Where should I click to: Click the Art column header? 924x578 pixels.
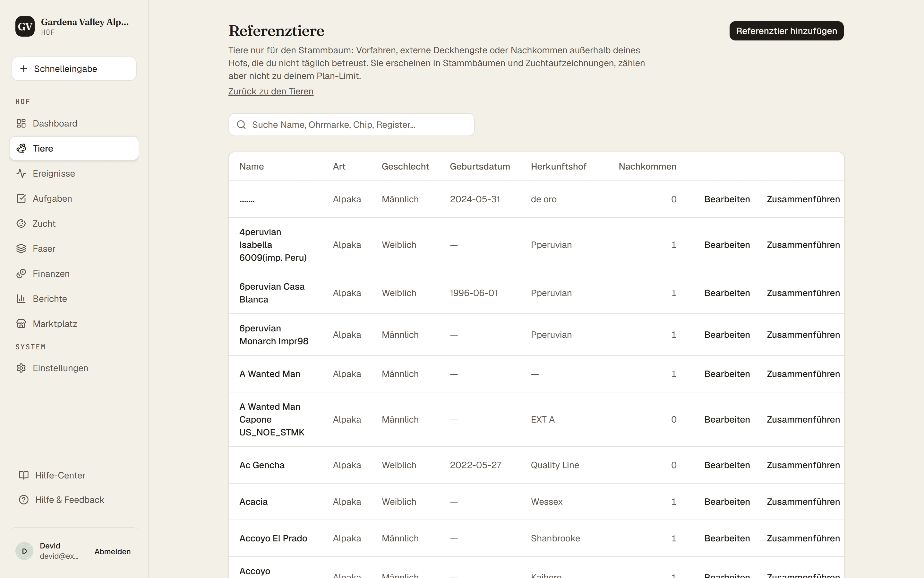pos(339,166)
